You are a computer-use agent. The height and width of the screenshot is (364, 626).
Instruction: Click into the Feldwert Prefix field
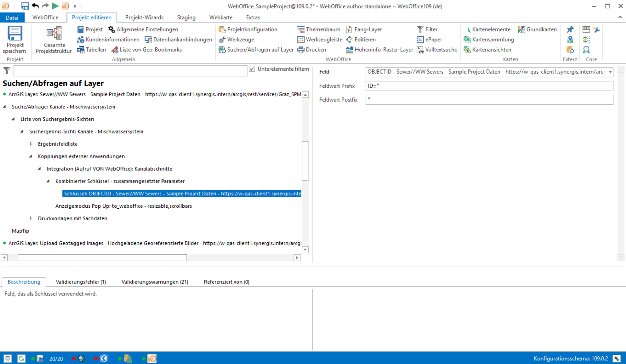[489, 86]
